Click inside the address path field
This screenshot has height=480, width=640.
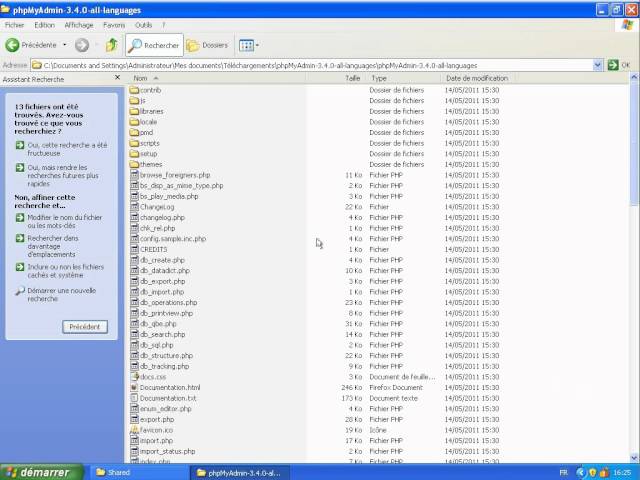(312, 65)
